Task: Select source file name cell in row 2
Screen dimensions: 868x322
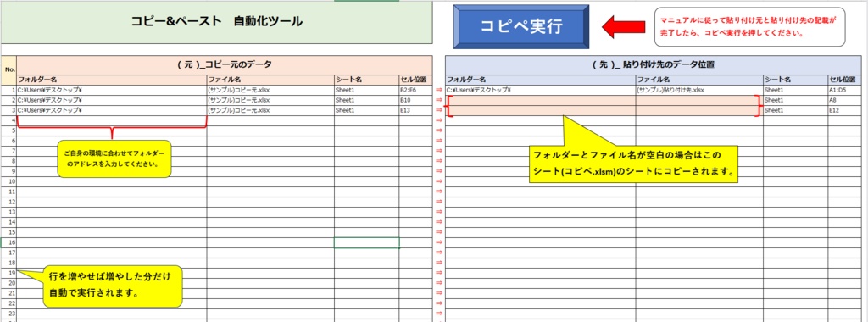Action: pyautogui.click(x=270, y=100)
